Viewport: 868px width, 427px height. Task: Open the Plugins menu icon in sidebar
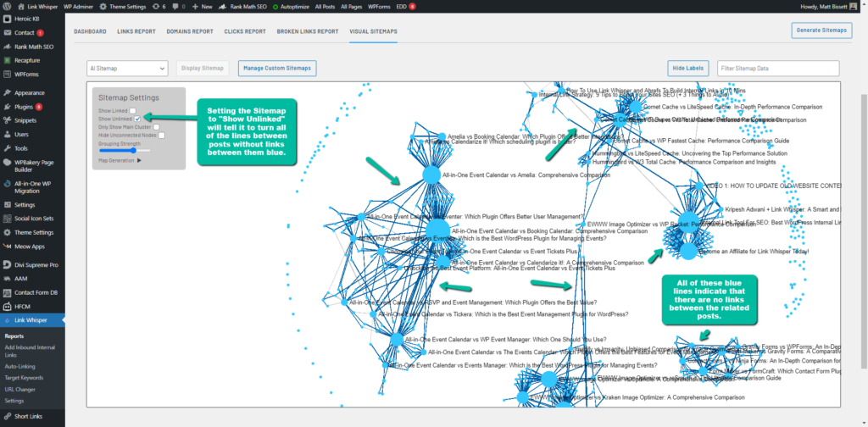tap(7, 107)
